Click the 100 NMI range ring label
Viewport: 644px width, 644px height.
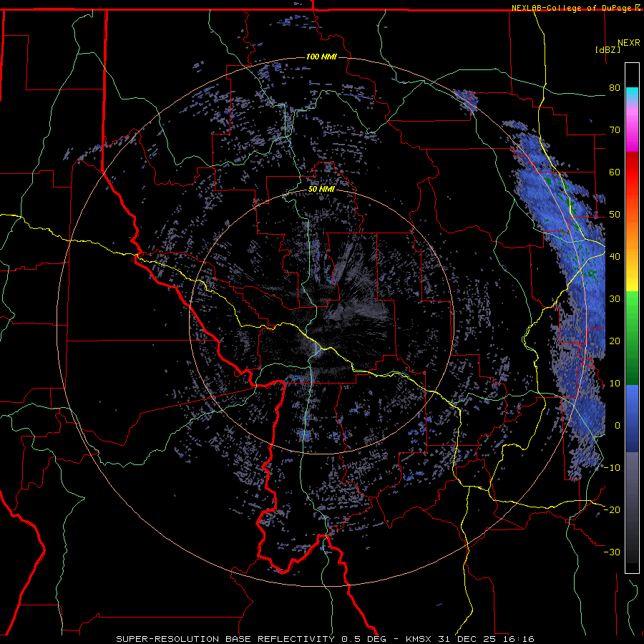point(321,57)
